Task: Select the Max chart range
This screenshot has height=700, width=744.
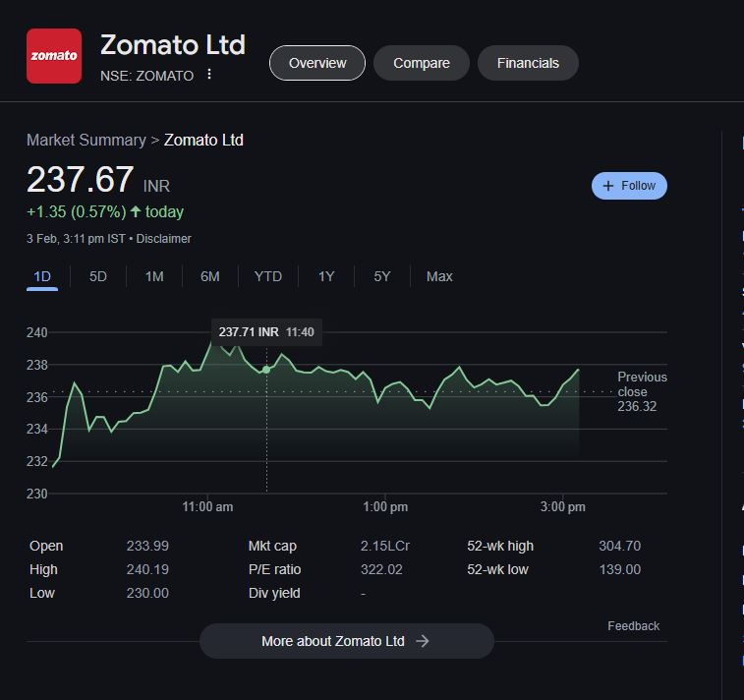Action: 439,276
